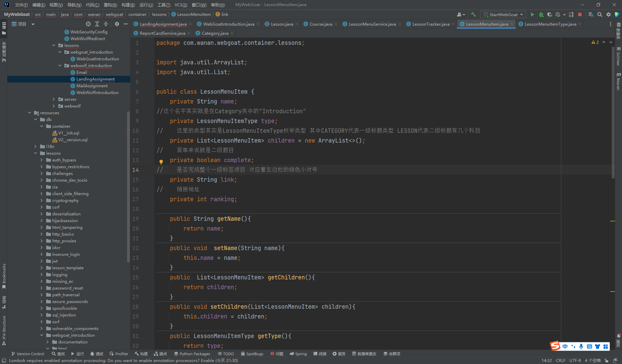Toggle tool window bars at bottom-left corner

coord(4,360)
